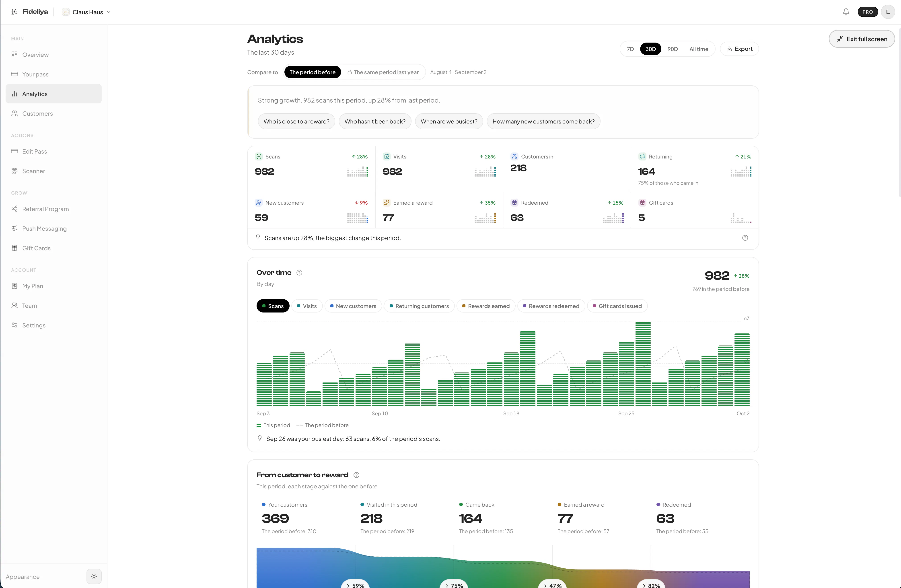Click the Customers in card icon
Viewport: 901px width, 588px height.
[514, 156]
